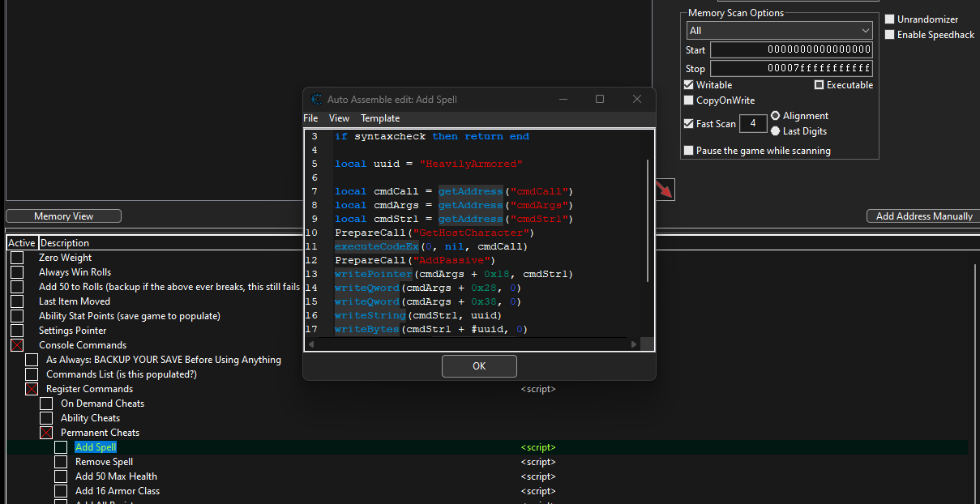Activate the Ability Stat Points entry
980x504 pixels.
coord(17,316)
